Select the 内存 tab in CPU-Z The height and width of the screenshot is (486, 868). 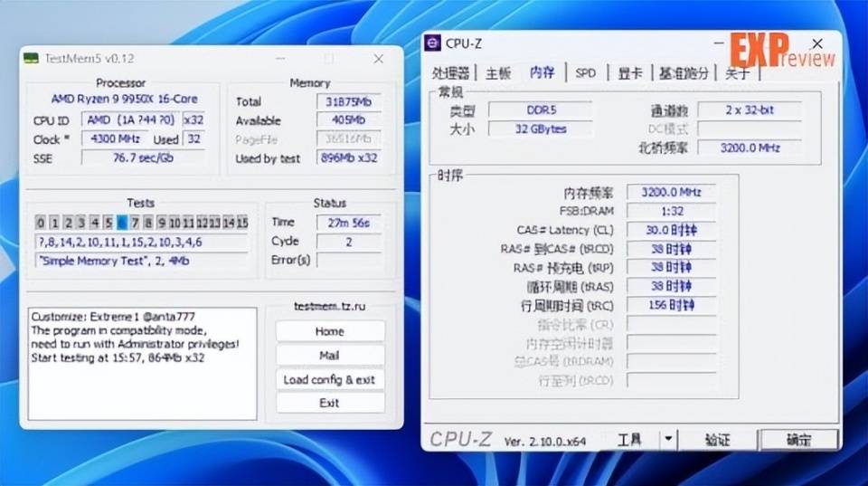(542, 72)
